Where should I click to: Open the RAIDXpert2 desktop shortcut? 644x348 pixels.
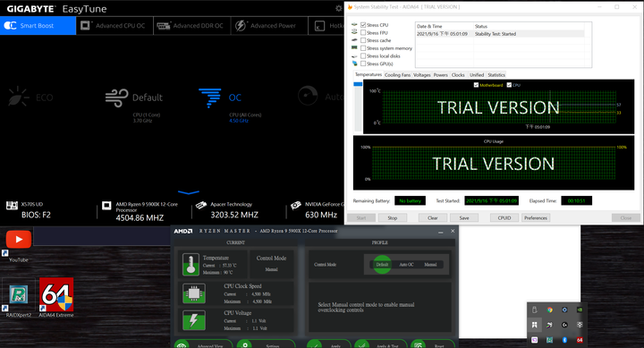pyautogui.click(x=19, y=294)
